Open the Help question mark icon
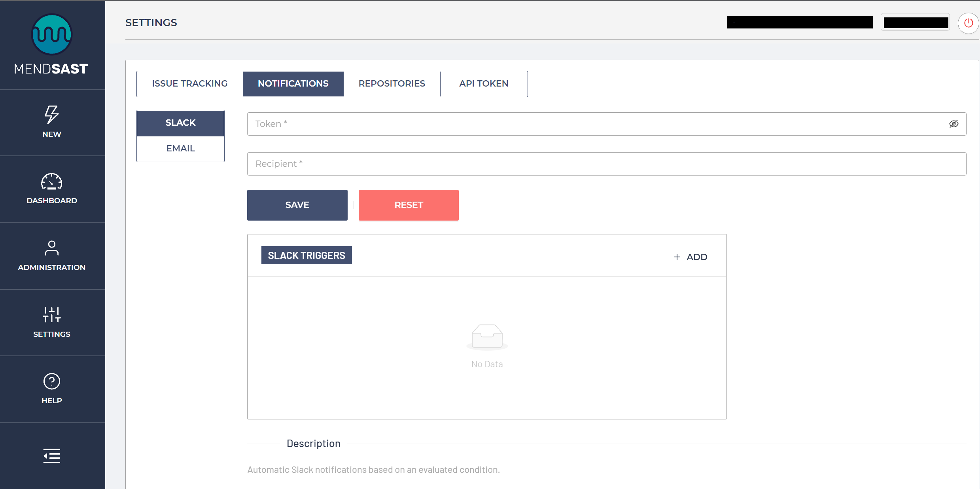The height and width of the screenshot is (489, 980). (51, 381)
